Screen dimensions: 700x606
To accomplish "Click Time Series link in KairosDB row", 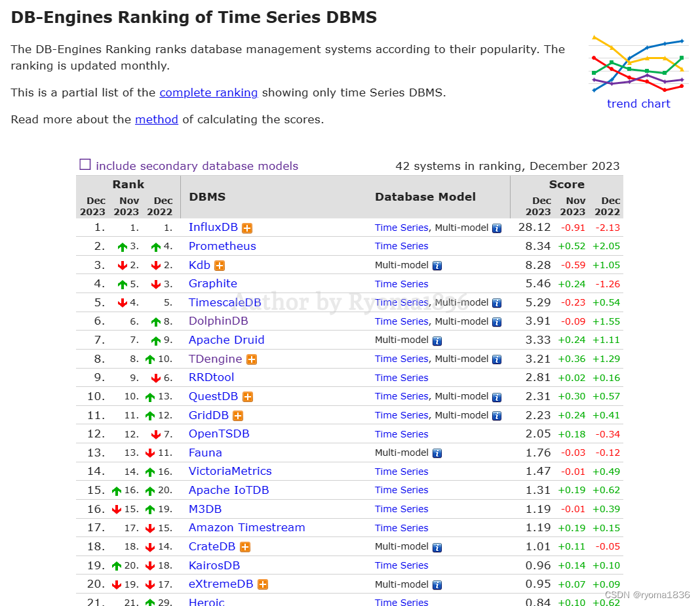I will click(401, 565).
